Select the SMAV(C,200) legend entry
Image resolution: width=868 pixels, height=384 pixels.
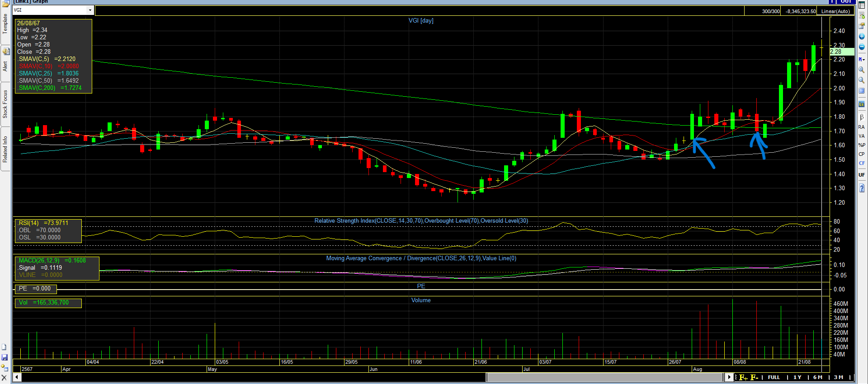coord(50,88)
